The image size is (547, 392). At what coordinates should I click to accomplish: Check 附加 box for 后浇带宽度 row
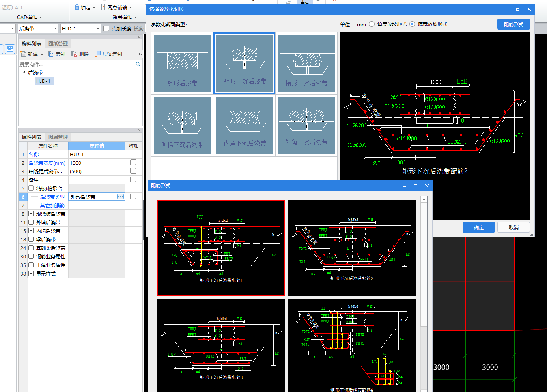pyautogui.click(x=133, y=162)
